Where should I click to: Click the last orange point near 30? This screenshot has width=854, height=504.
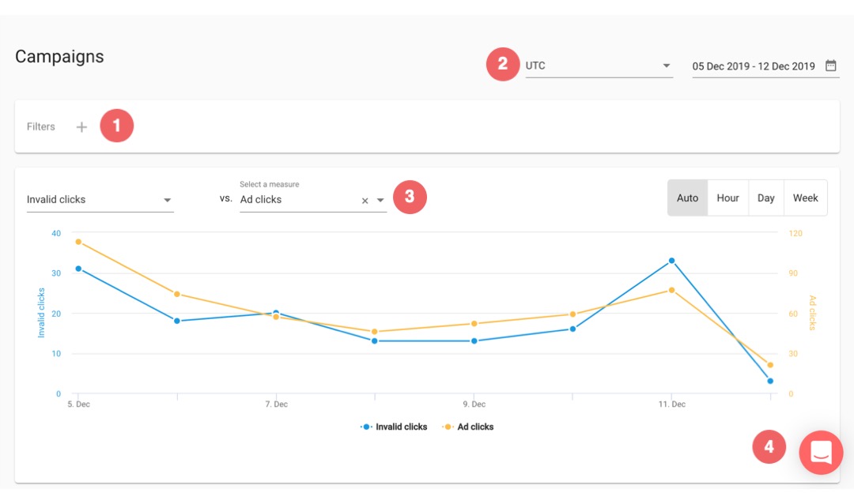point(770,365)
